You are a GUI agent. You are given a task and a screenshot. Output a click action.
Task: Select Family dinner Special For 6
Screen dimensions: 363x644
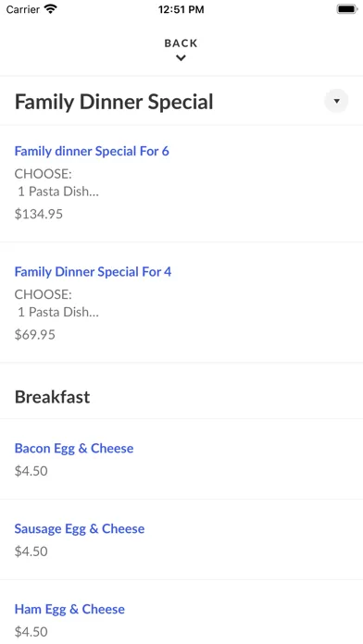point(92,151)
